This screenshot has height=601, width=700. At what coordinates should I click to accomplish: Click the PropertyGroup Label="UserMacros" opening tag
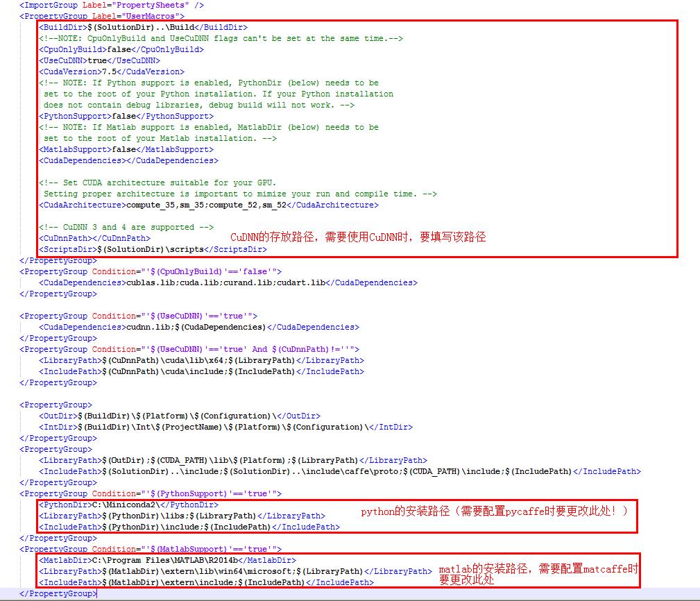[x=102, y=16]
